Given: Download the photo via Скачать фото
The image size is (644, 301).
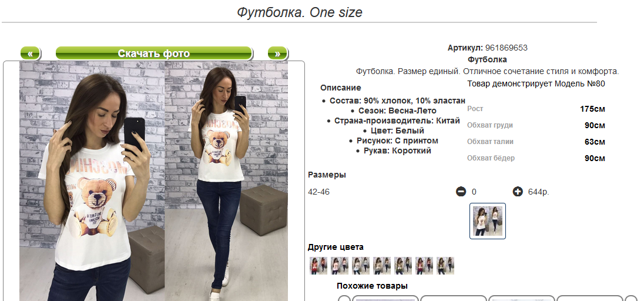Looking at the screenshot, I should pos(153,53).
